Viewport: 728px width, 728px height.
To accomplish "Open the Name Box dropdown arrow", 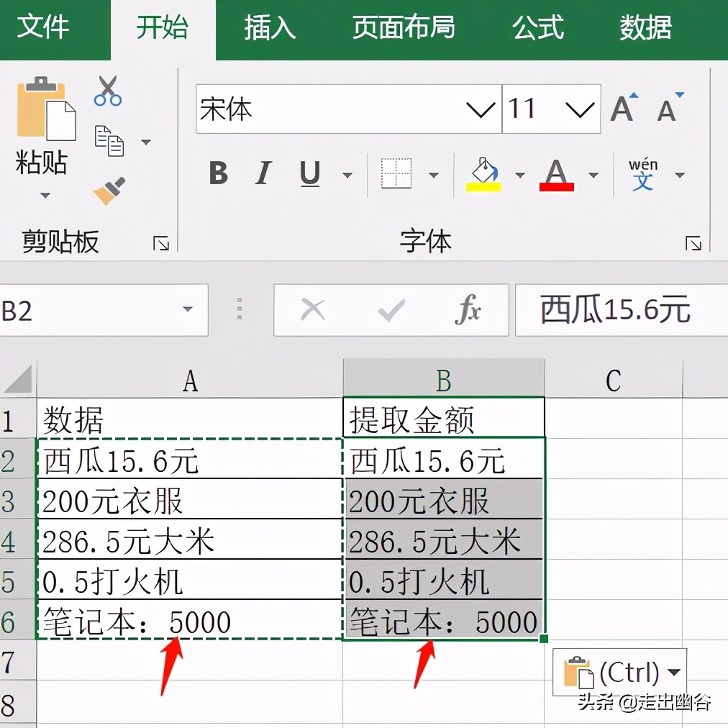I will [188, 309].
